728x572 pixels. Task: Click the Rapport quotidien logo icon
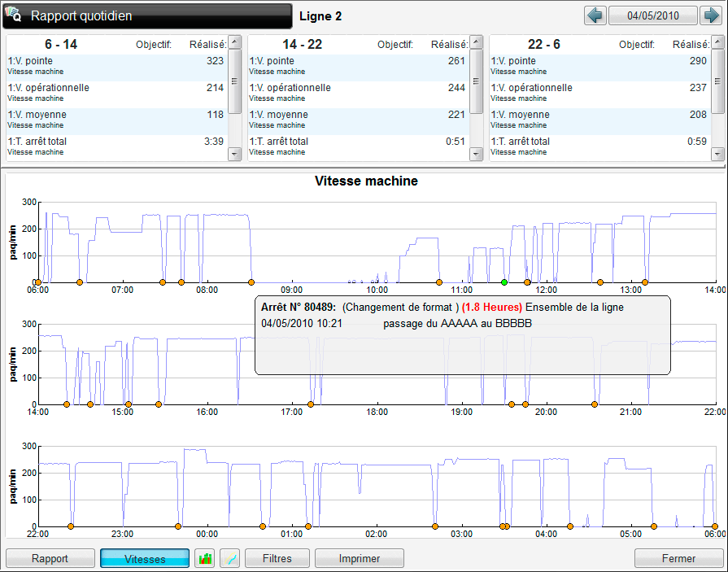pyautogui.click(x=13, y=15)
